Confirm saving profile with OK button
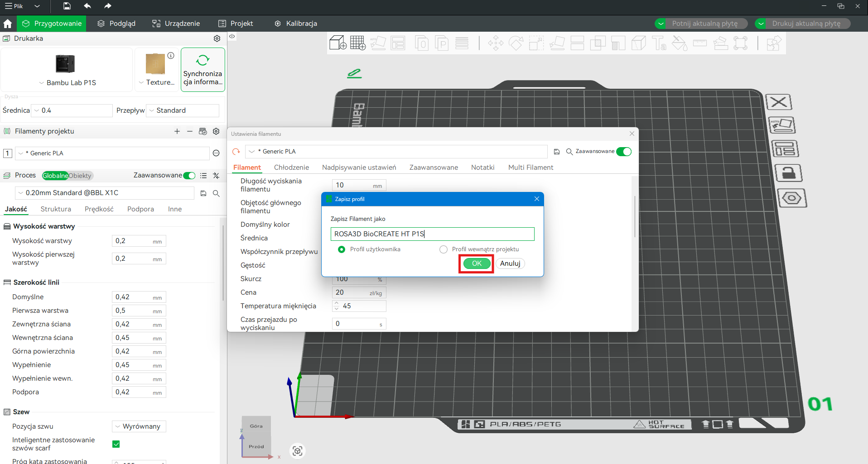Screen dimensions: 868x464 [477, 263]
